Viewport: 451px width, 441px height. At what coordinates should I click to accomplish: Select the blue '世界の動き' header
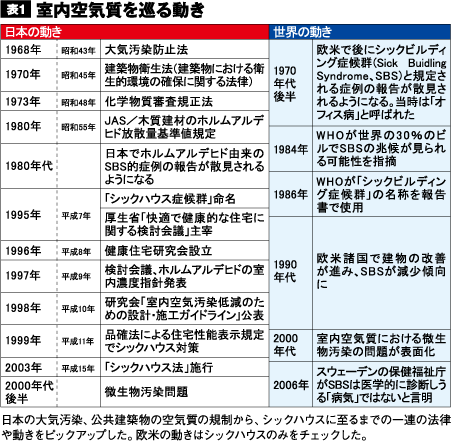[x=360, y=32]
